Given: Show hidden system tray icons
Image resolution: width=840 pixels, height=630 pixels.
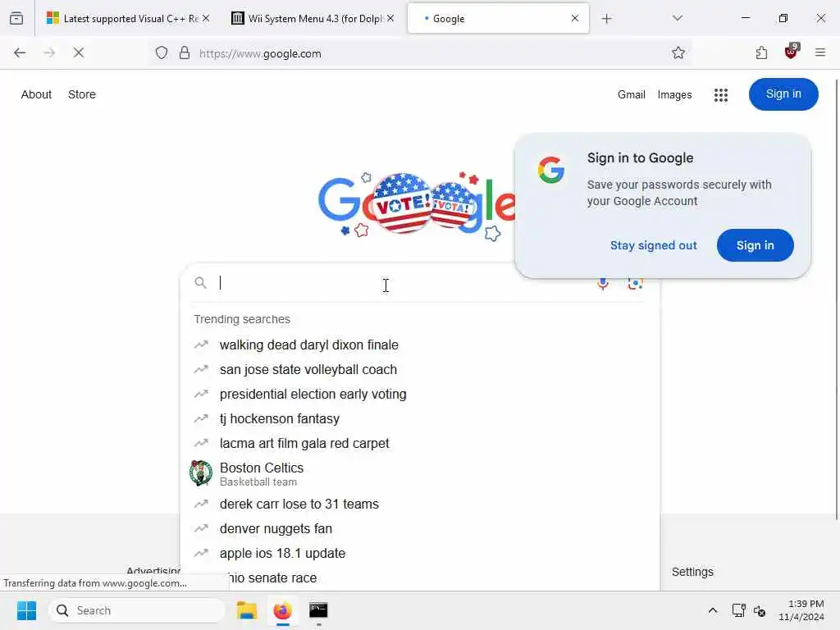Looking at the screenshot, I should [x=713, y=610].
